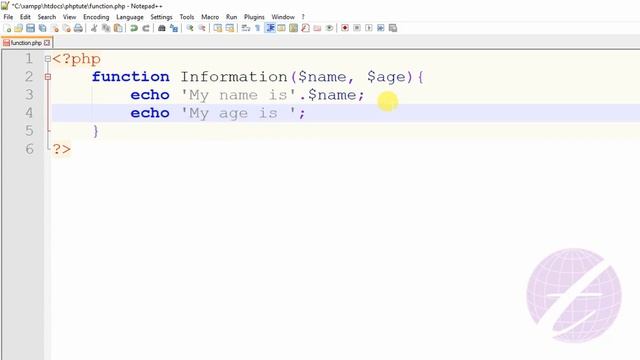Show the Document Map panel
The width and height of the screenshot is (640, 360).
coord(293,28)
